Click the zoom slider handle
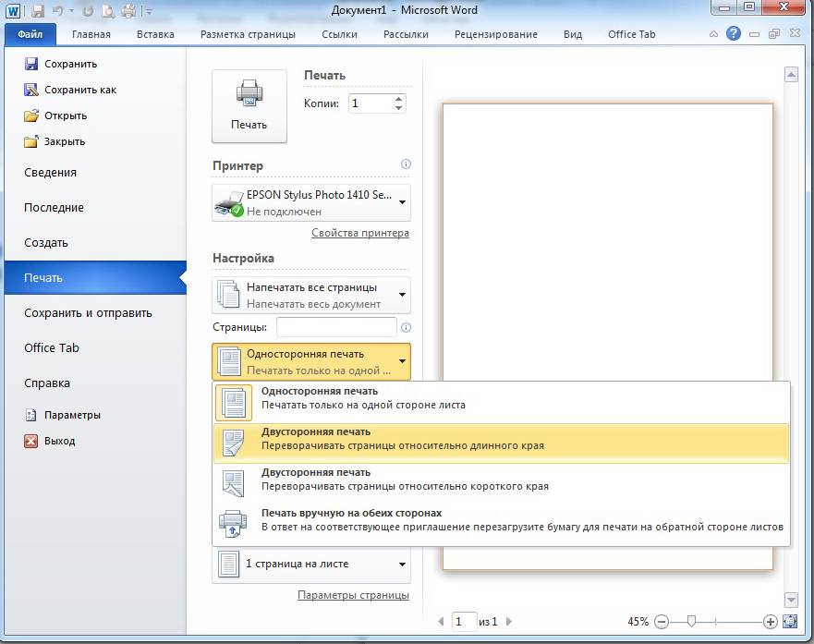Image resolution: width=814 pixels, height=644 pixels. point(690,622)
